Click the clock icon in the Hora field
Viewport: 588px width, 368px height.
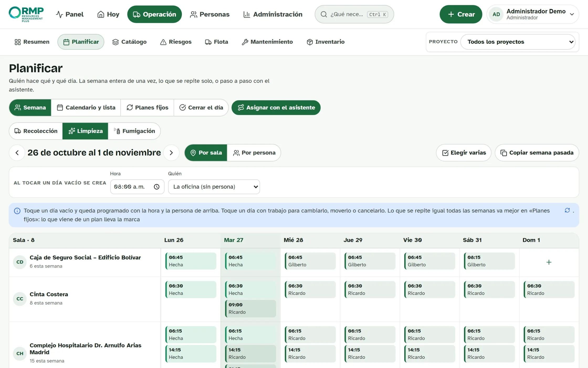pyautogui.click(x=157, y=187)
